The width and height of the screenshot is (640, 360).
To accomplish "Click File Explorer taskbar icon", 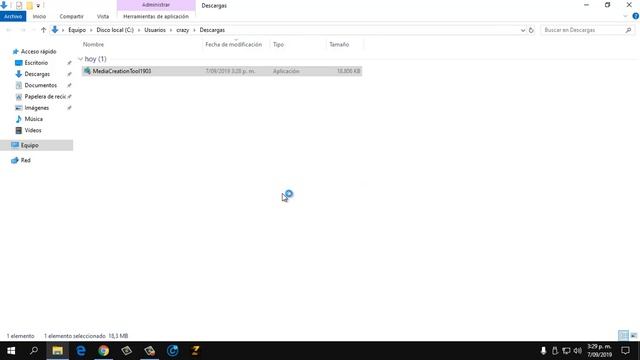I will point(58,351).
